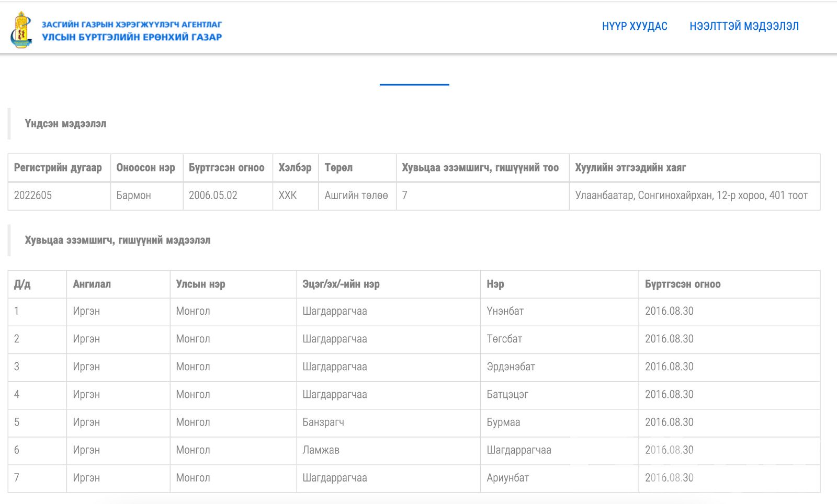837x504 pixels.
Task: Click the company name Бармон cell
Action: click(133, 196)
